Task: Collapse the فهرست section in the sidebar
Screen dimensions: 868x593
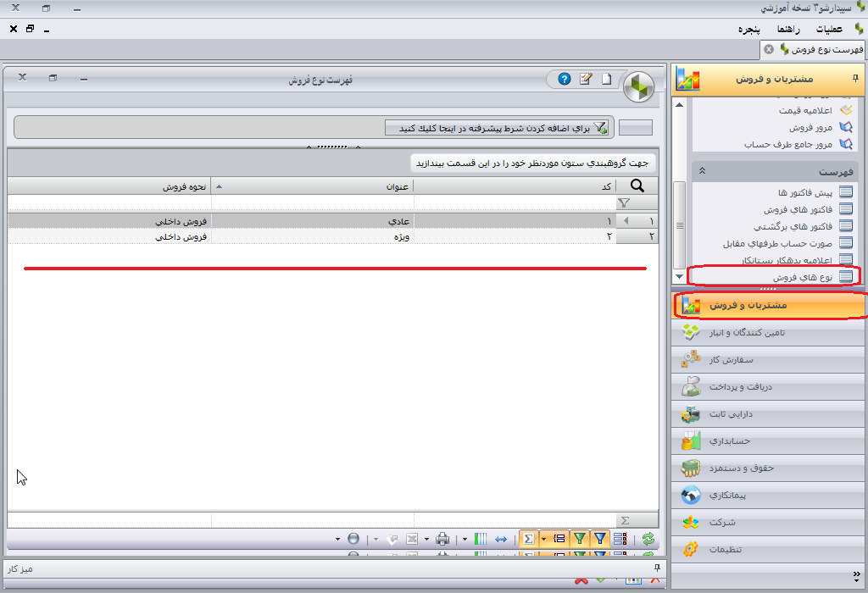Action: [x=702, y=171]
